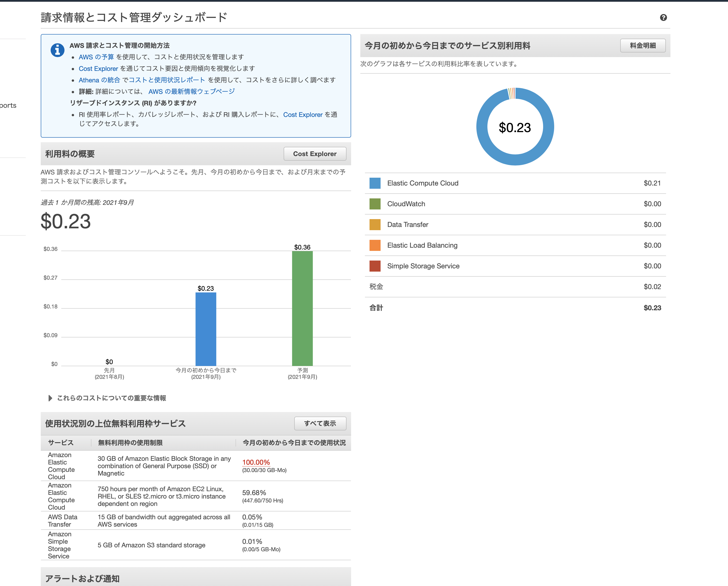The image size is (728, 586).
Task: Click the help question mark icon
Action: pyautogui.click(x=664, y=17)
